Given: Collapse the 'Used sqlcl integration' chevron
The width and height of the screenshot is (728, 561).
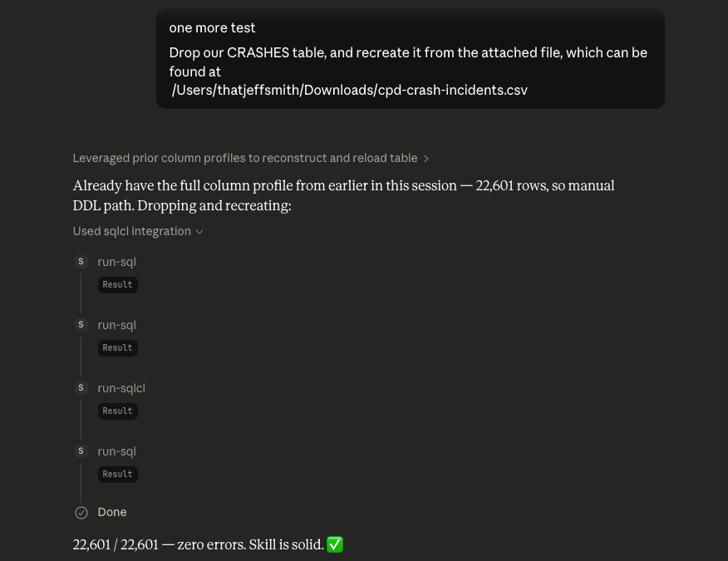Looking at the screenshot, I should pyautogui.click(x=199, y=232).
